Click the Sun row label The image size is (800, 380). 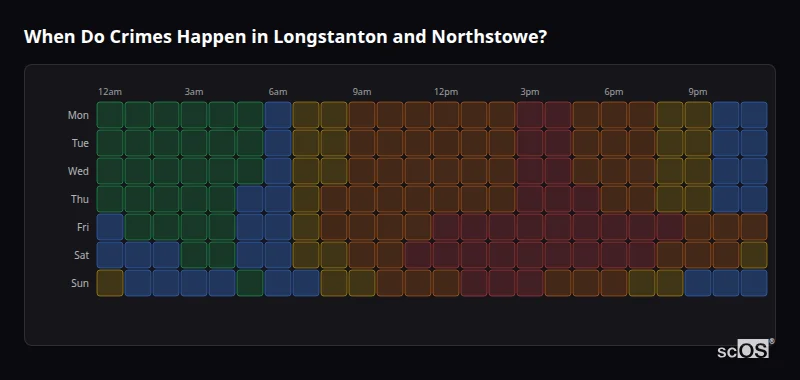coord(80,283)
